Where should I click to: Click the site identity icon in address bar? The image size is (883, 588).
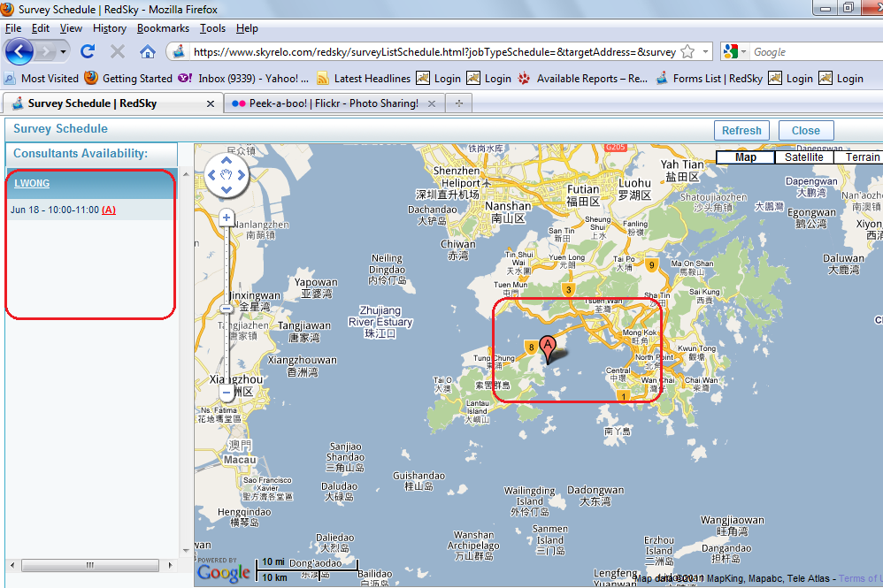click(x=179, y=52)
